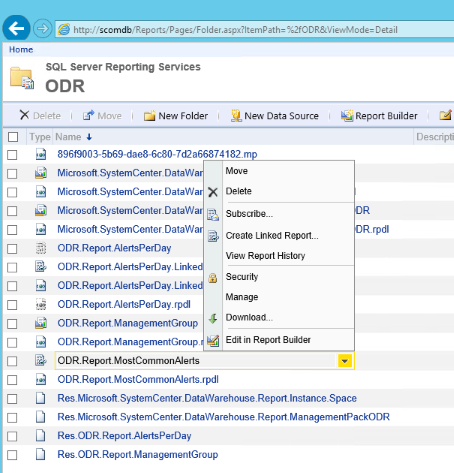The image size is (454, 473).
Task: Click the cut-off edit icon right of Report Builder
Action: [446, 115]
